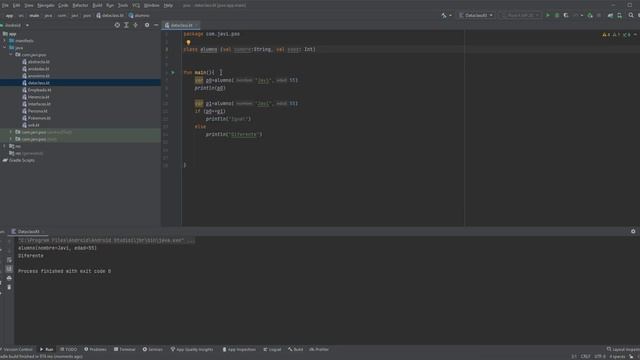Click the green Run button in toolbar
Image resolution: width=640 pixels, height=360 pixels.
pyautogui.click(x=548, y=16)
